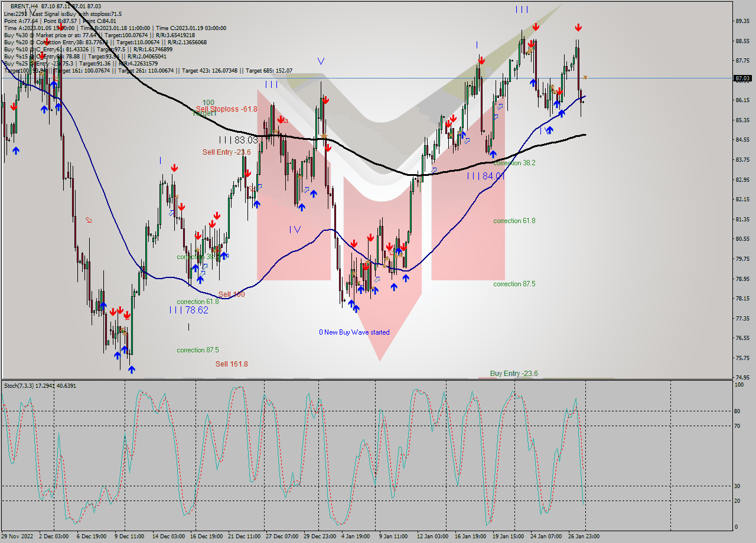Click the Stochastic scale value 80

(738, 411)
